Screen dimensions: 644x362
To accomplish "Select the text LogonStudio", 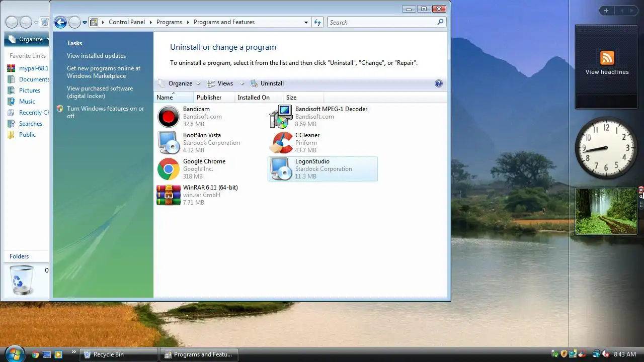I will click(x=312, y=161).
